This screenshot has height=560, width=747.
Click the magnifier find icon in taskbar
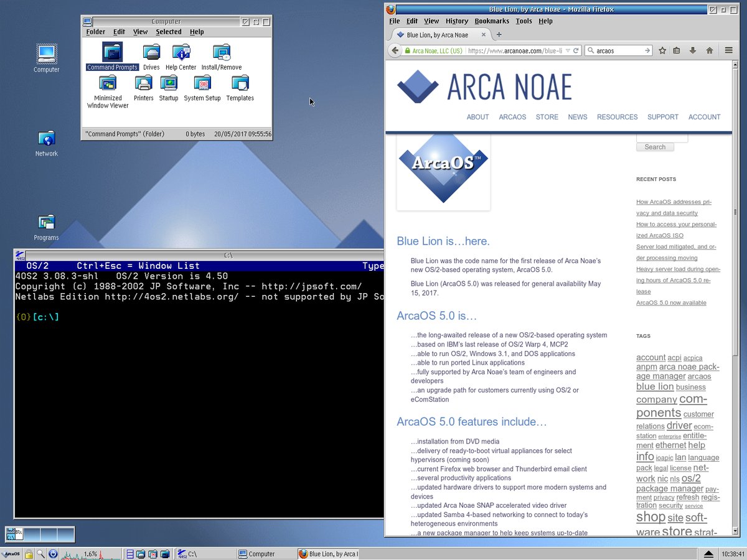(40, 554)
